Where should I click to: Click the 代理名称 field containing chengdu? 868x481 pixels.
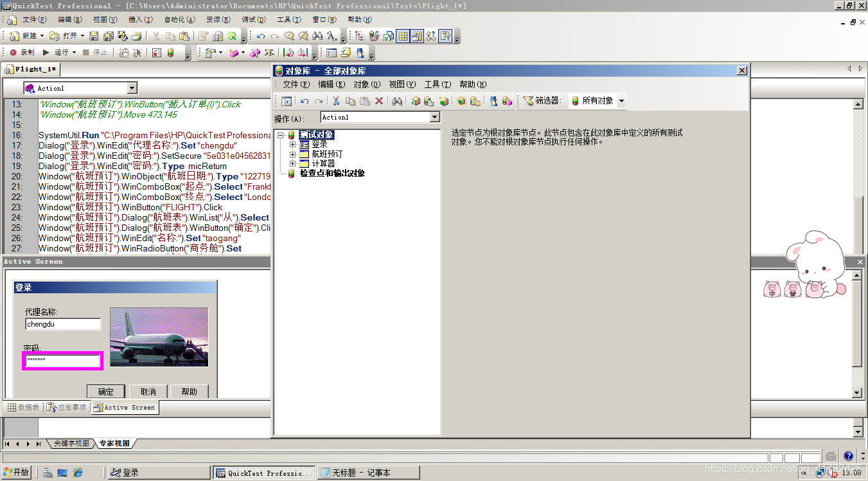point(63,325)
